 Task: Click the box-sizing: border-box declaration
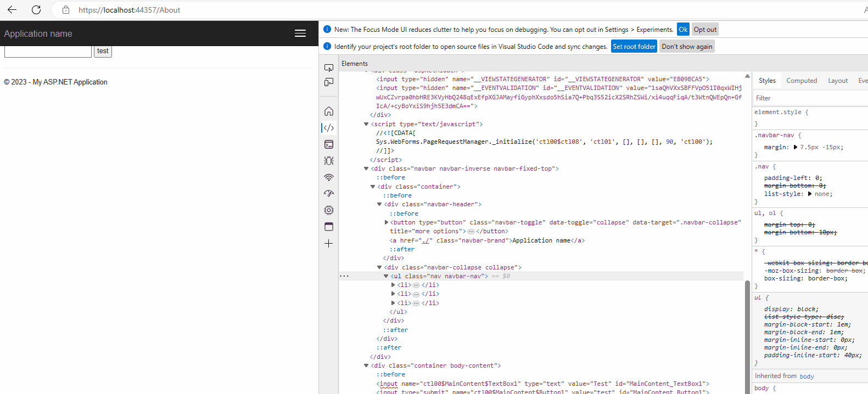(x=805, y=278)
